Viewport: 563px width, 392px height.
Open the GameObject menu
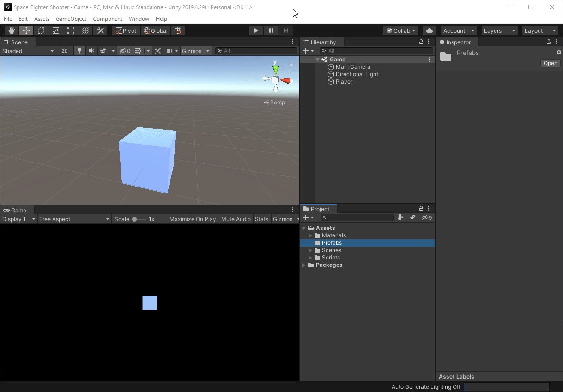pyautogui.click(x=71, y=19)
